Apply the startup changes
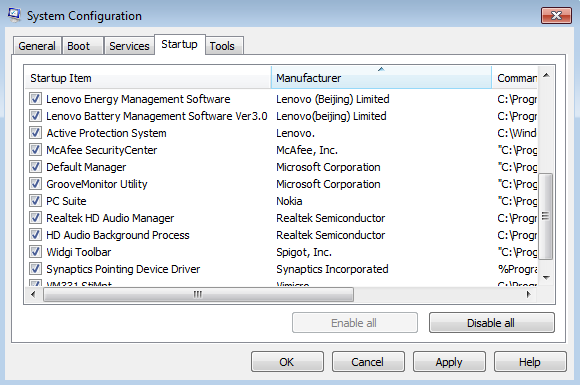This screenshot has width=581, height=387. tap(449, 362)
